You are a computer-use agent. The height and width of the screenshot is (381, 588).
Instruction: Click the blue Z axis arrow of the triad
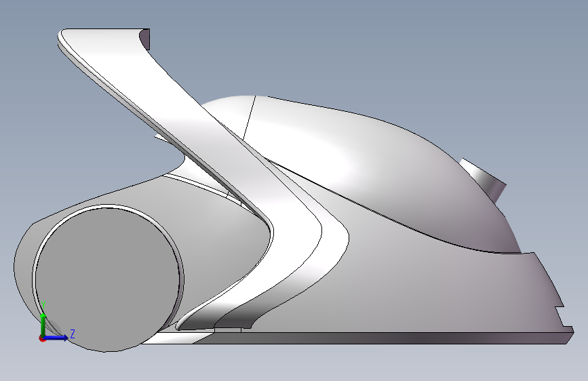[56, 338]
